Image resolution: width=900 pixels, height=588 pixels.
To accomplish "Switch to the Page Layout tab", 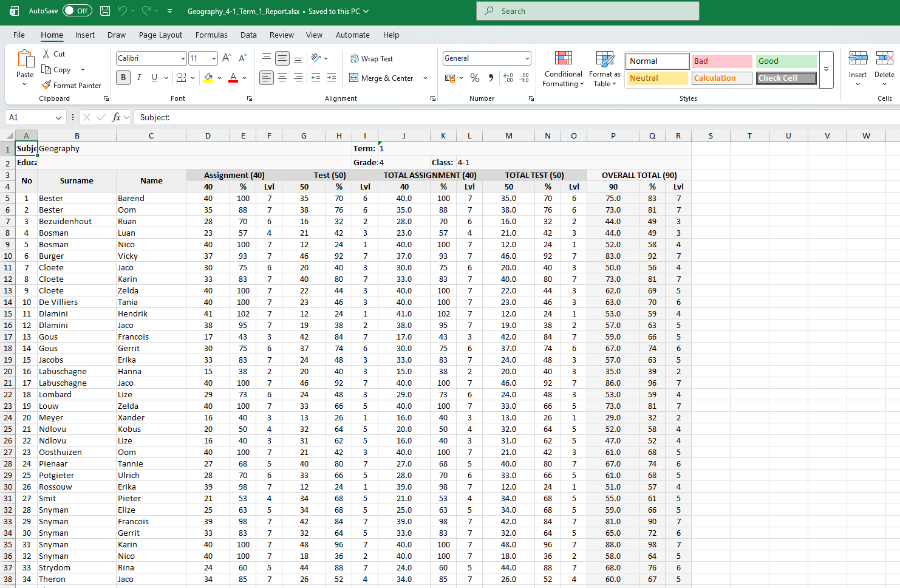I will [x=160, y=35].
